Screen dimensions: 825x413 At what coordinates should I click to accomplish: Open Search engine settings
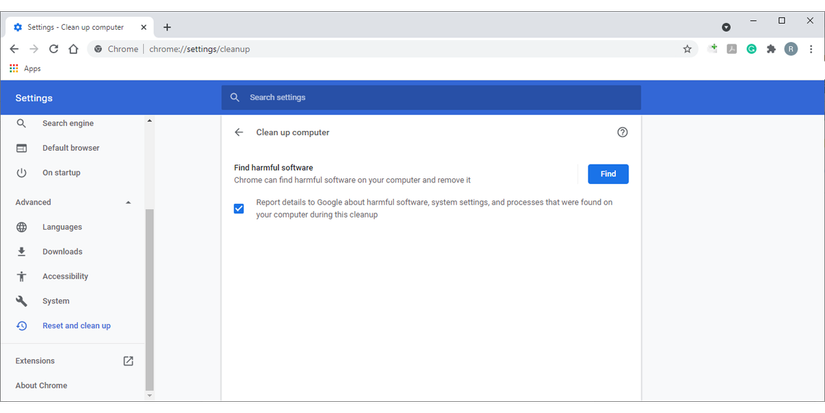[x=68, y=123]
